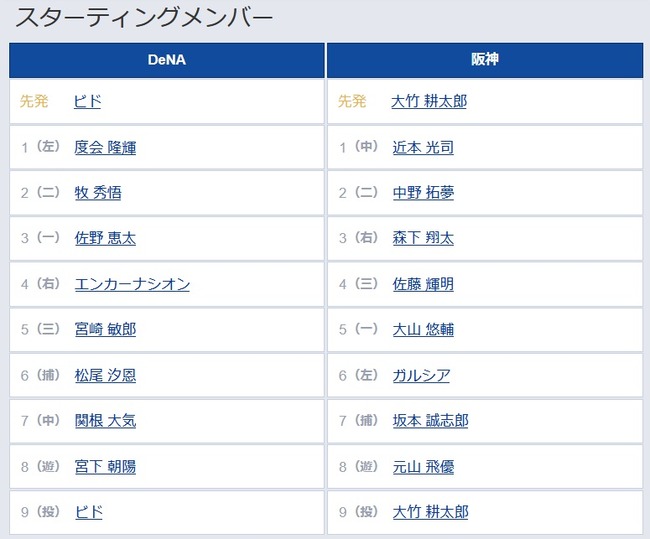Open player link 度会 隆輝

(x=105, y=147)
